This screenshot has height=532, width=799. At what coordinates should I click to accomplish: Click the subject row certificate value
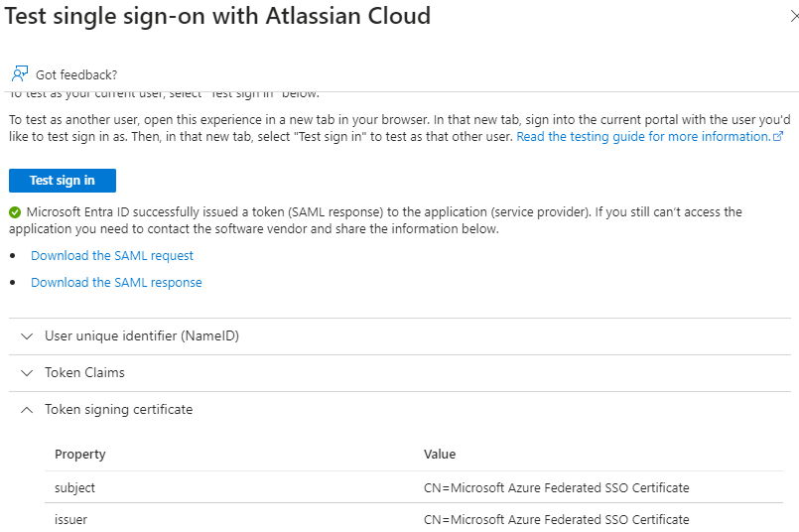(x=557, y=487)
